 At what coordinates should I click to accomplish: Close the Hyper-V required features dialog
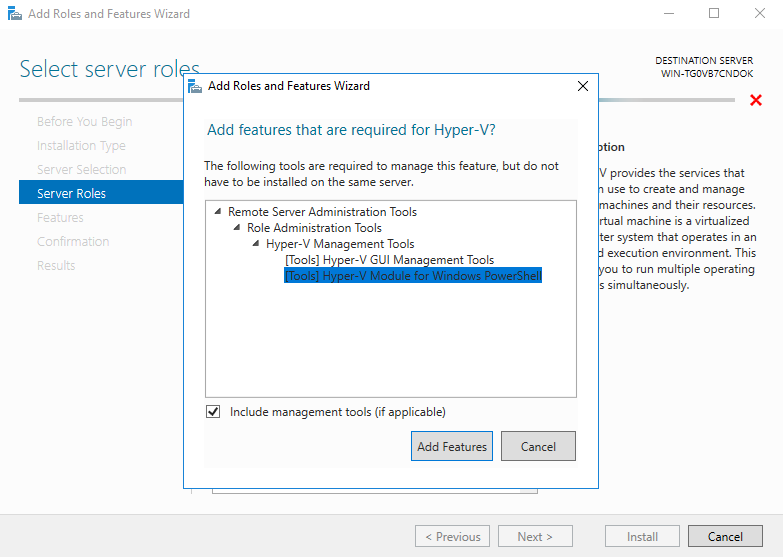[x=583, y=86]
